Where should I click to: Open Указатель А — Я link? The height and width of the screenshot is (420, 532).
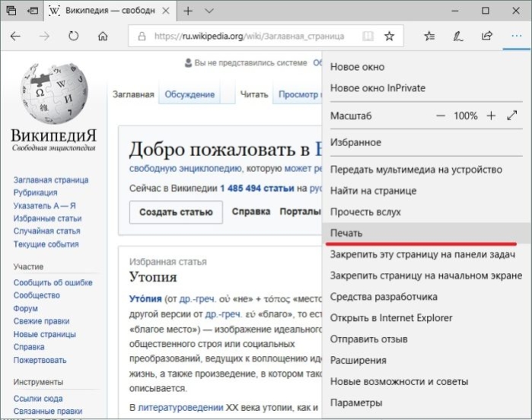pos(44,205)
